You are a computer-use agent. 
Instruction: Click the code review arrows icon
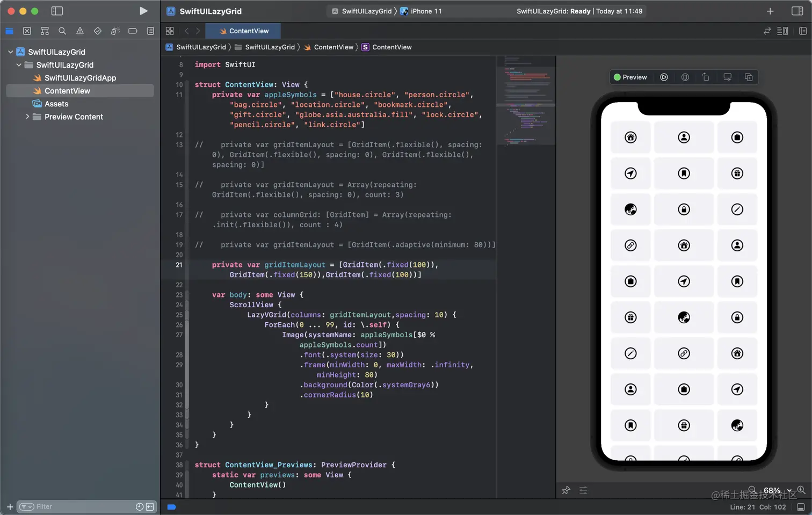pyautogui.click(x=767, y=31)
